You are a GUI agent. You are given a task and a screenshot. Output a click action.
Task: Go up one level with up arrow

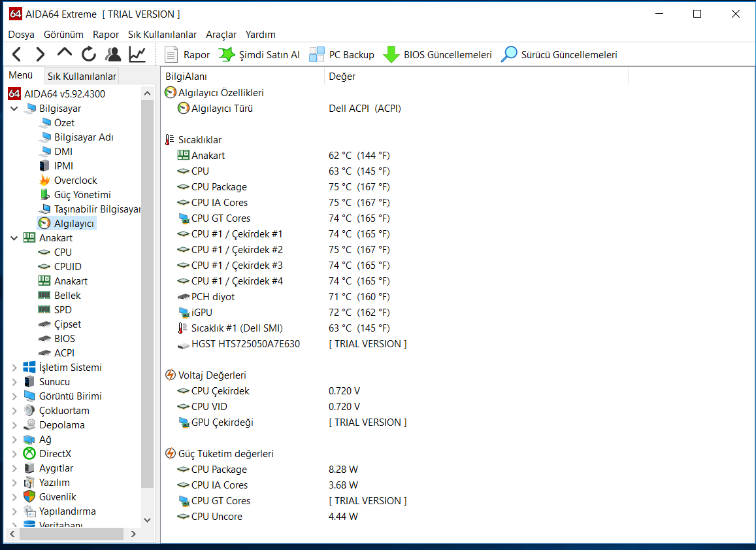coord(64,54)
